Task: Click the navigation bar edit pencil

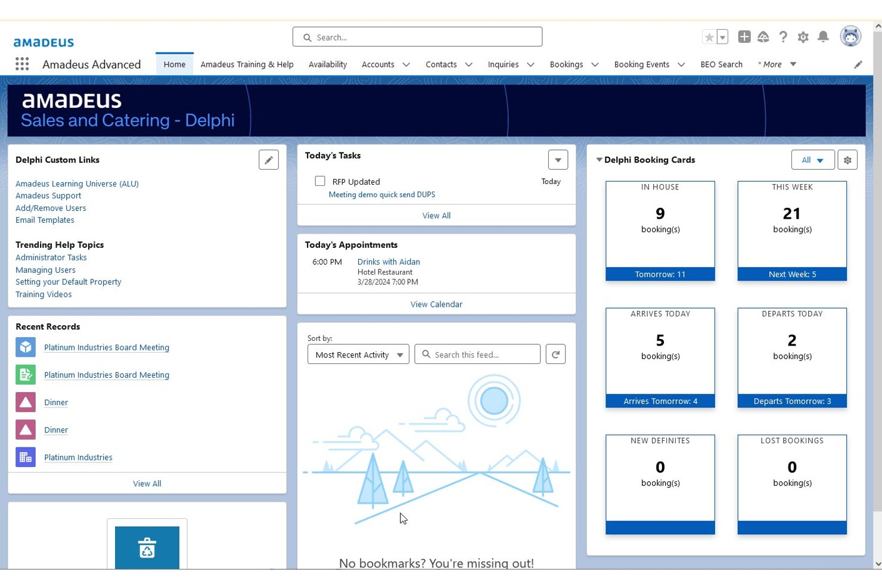Action: tap(858, 64)
